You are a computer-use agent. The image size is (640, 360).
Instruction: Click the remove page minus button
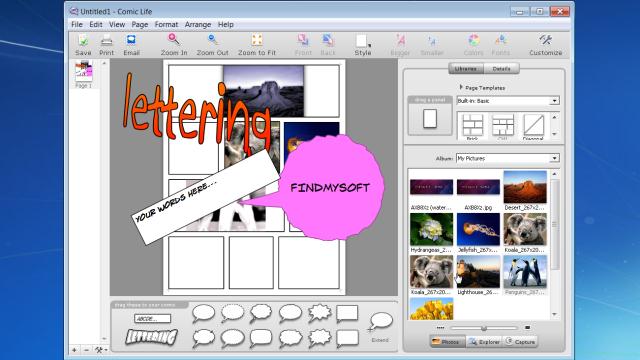[x=86, y=350]
